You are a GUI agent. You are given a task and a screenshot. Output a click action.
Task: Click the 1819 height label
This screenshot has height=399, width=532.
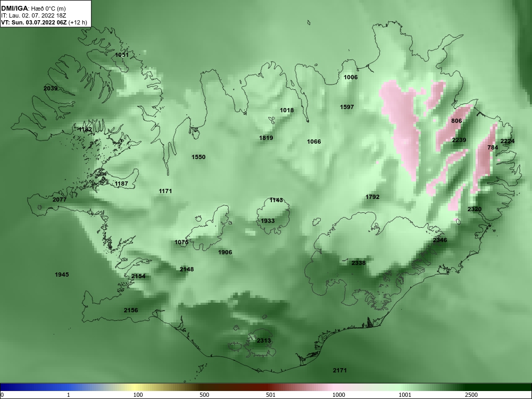pyautogui.click(x=266, y=138)
